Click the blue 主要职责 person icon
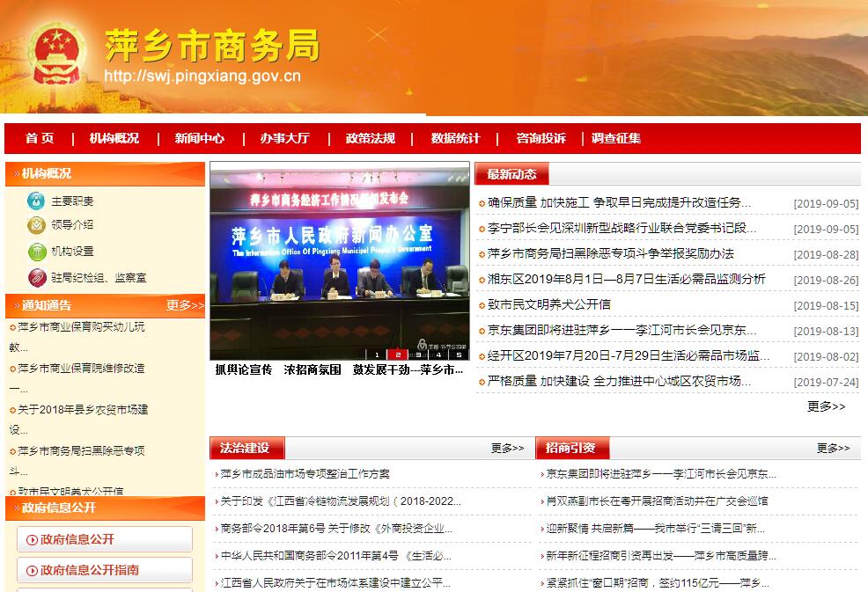The height and width of the screenshot is (592, 868). click(x=36, y=201)
